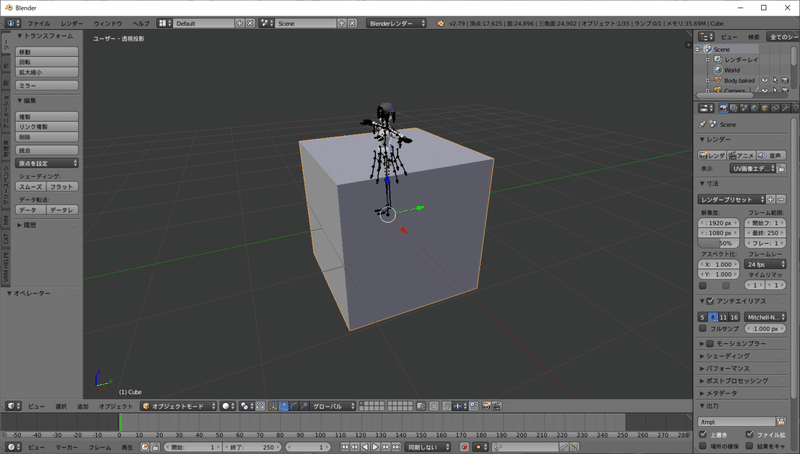Expand the パフォーマンス panel
This screenshot has width=800, height=454.
(x=728, y=368)
